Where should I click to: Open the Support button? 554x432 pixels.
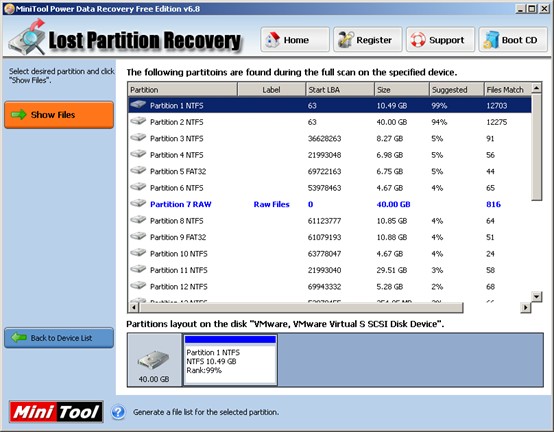pyautogui.click(x=440, y=40)
